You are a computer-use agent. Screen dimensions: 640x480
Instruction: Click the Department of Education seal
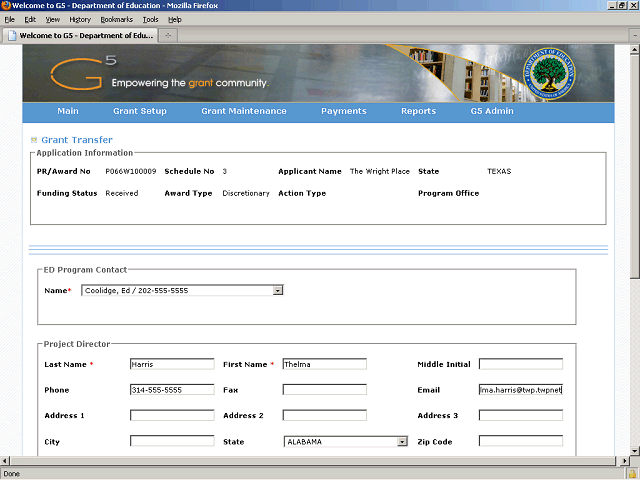(x=549, y=74)
